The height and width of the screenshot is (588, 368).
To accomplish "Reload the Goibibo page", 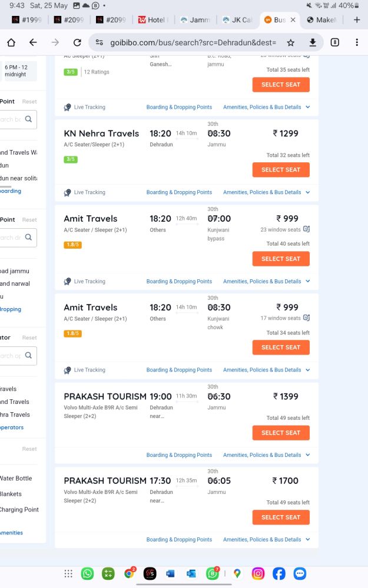I will point(77,42).
